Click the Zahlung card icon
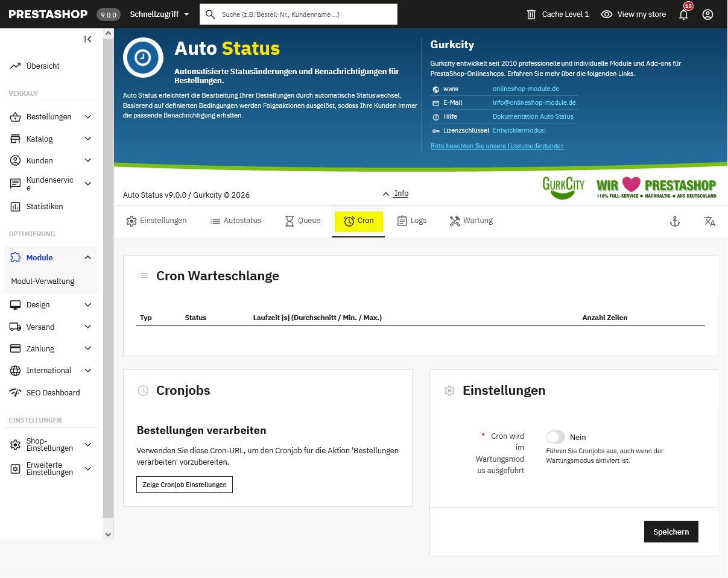728x578 pixels. [x=16, y=349]
